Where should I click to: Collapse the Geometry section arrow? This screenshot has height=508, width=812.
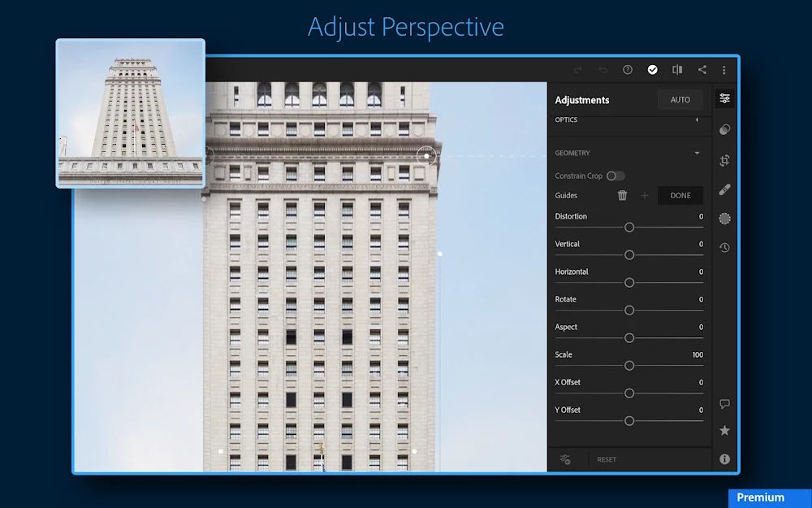click(697, 153)
